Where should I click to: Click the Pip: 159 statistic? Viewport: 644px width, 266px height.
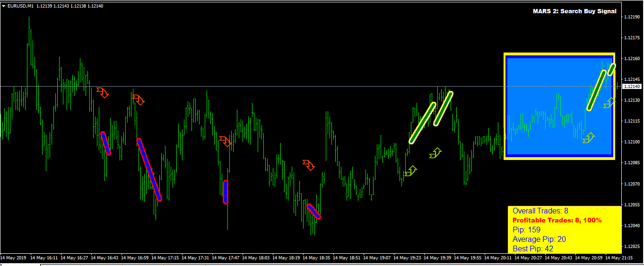pyautogui.click(x=527, y=230)
